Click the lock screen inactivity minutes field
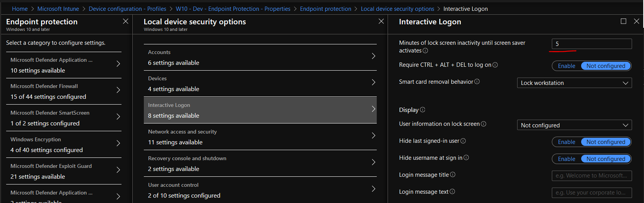The width and height of the screenshot is (644, 203). 592,44
